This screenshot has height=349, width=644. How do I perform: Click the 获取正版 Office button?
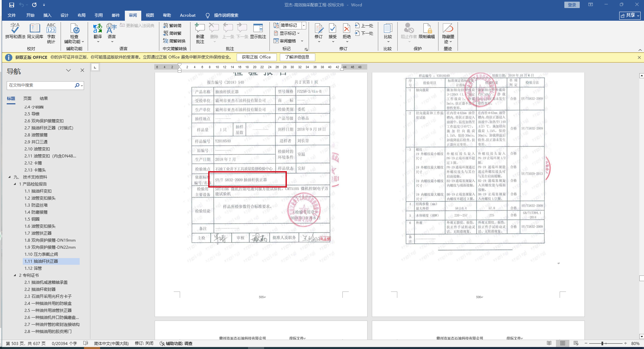tap(256, 57)
